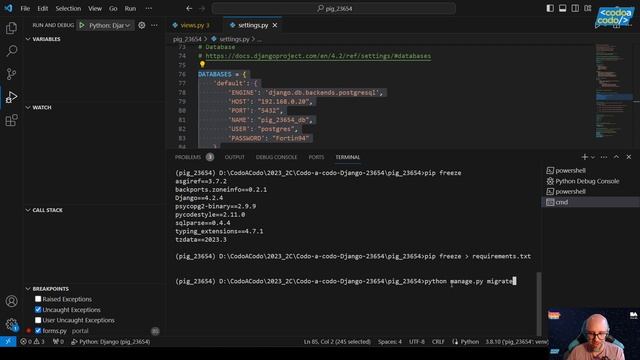The image size is (640, 360).
Task: Open ports forwarded indicator in status bar
Action: pos(58,342)
